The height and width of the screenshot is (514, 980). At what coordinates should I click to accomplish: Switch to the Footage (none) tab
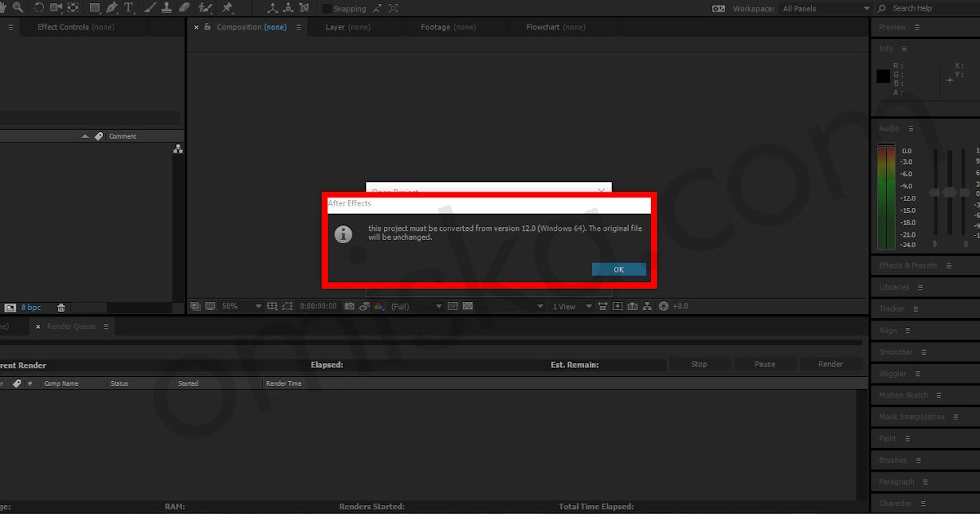(448, 27)
